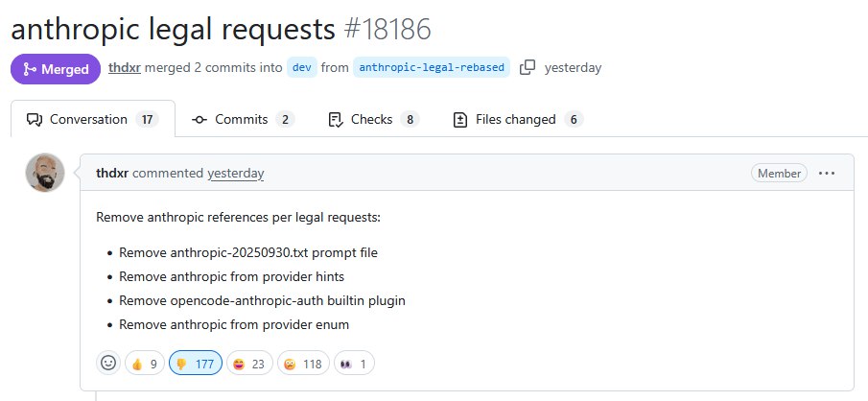
Task: Open the add reaction smiley picker
Action: [x=108, y=364]
